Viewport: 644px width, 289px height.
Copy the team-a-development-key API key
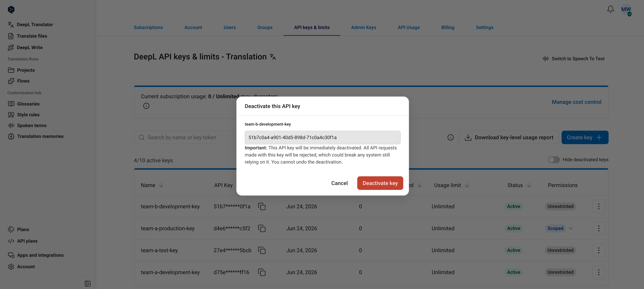coord(262,272)
